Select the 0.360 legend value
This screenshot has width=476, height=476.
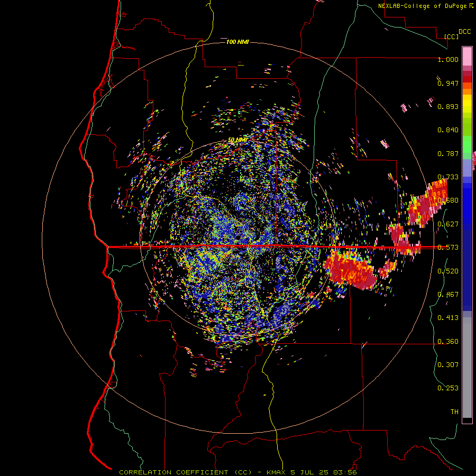coord(448,342)
